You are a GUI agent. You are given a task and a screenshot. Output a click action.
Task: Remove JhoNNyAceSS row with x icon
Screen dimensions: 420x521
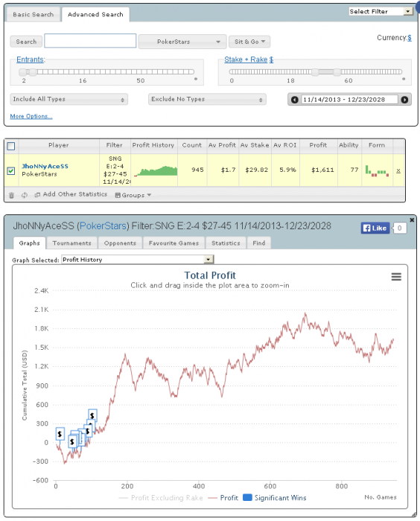[398, 170]
